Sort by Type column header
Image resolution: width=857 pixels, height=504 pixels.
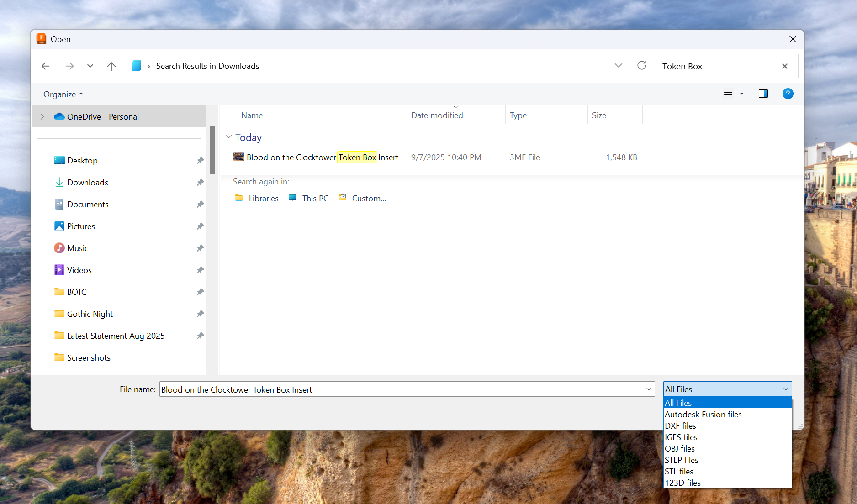518,115
